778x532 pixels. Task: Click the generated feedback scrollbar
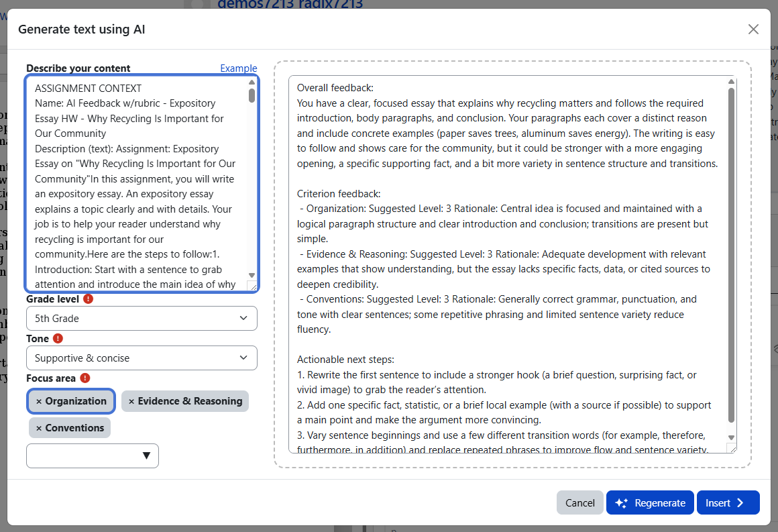click(731, 255)
